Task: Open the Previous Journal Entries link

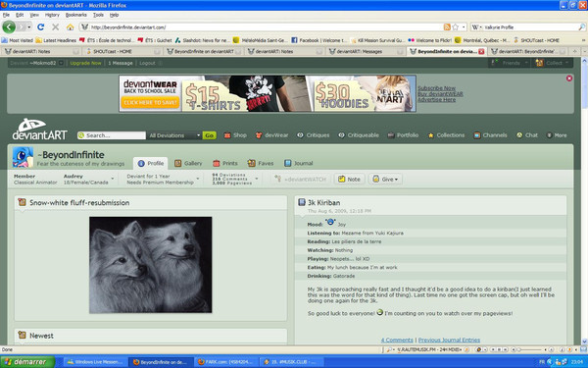Action: 449,340
